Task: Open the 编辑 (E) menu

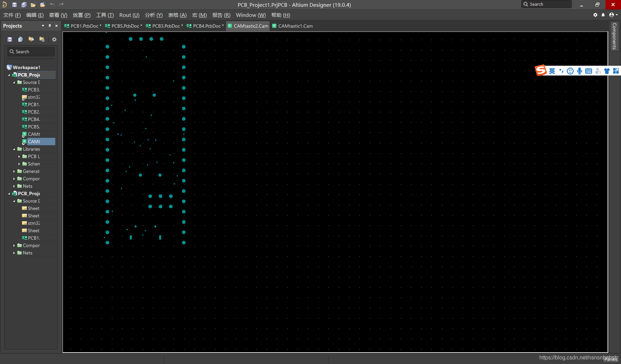Action: pyautogui.click(x=35, y=15)
